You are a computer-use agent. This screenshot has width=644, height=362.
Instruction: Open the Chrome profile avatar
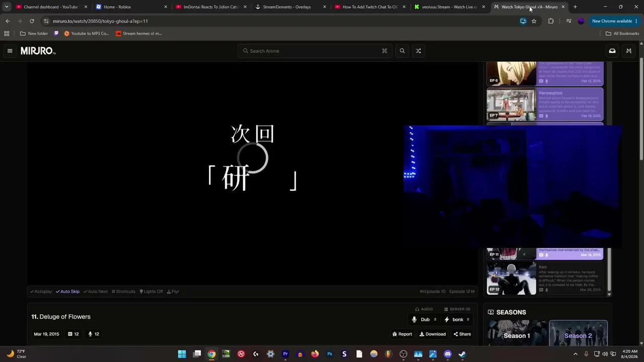[x=581, y=21]
